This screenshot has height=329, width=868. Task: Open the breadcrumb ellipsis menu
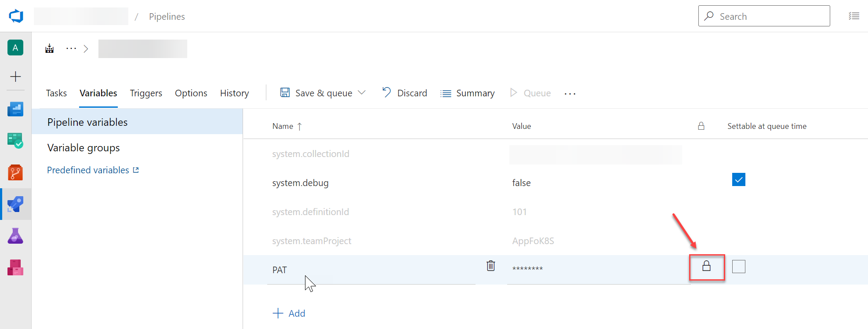tap(71, 48)
